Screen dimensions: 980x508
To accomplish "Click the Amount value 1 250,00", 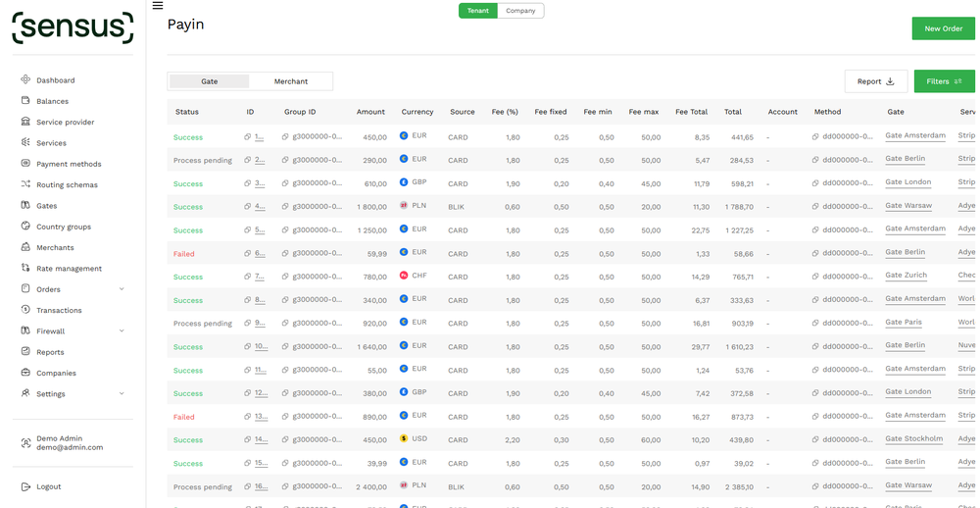I will 371,230.
